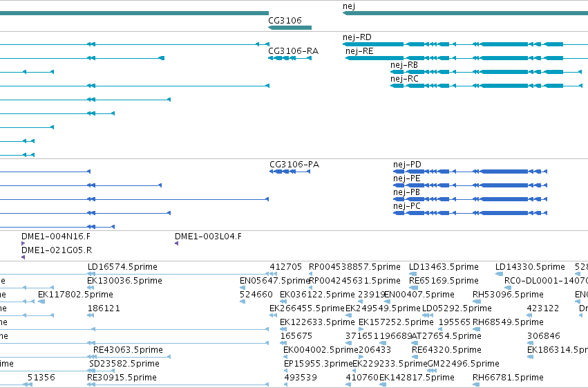This screenshot has height=388, width=588.
Task: Open the nej-RE transcript model
Action: (x=466, y=58)
